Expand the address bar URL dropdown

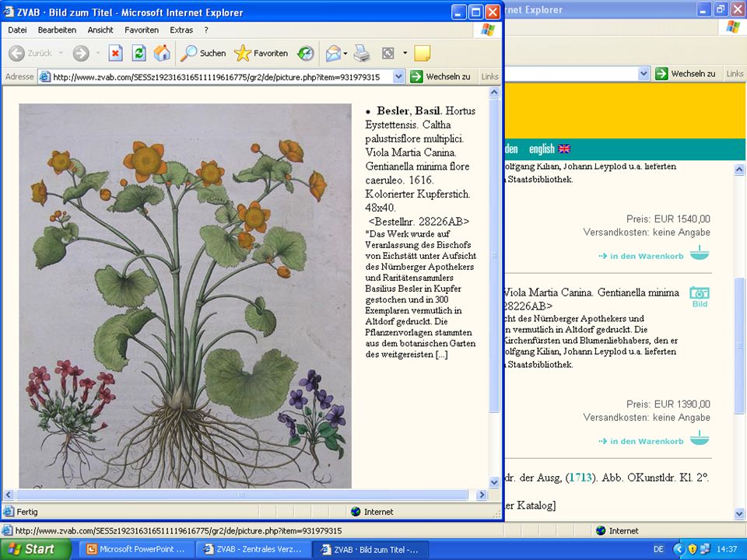[x=398, y=77]
